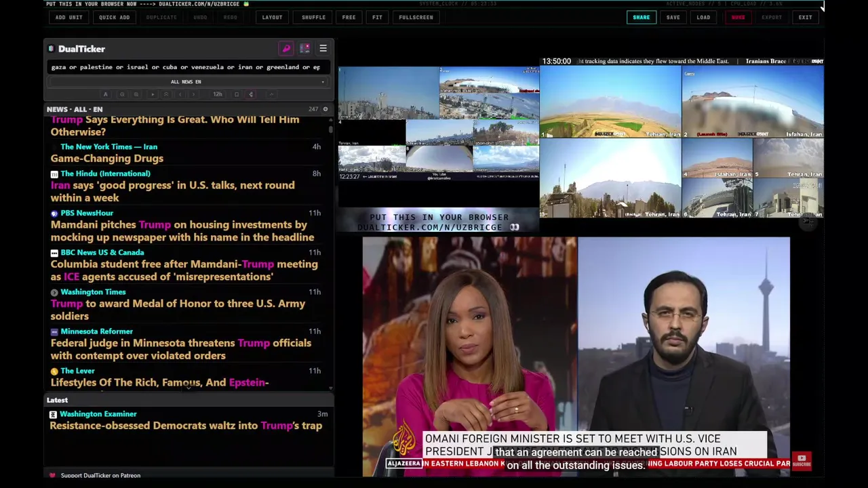Image resolution: width=868 pixels, height=488 pixels.
Task: Click the bookmark icon in ticker toolbar
Action: (x=237, y=94)
